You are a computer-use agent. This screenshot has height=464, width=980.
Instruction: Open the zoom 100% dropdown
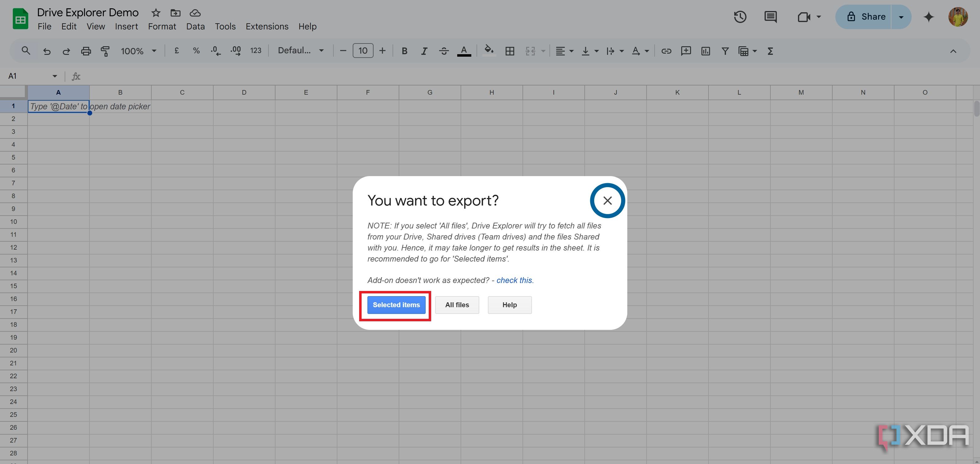pos(139,51)
